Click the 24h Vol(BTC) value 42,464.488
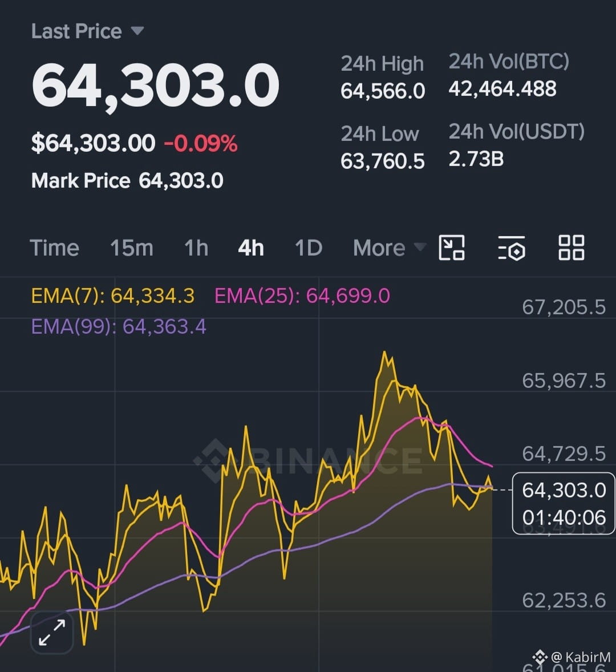Viewport: 616px width, 672px height. pos(502,89)
